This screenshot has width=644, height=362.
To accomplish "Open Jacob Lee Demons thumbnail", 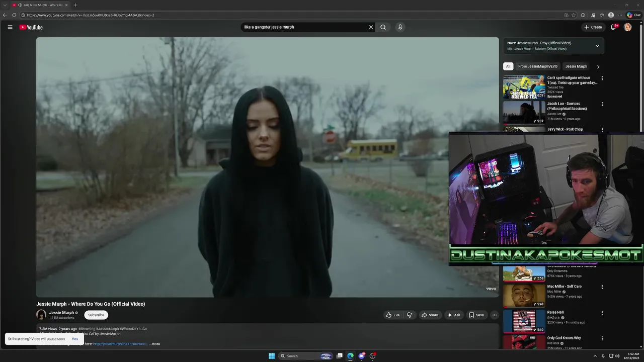I will 524,113.
